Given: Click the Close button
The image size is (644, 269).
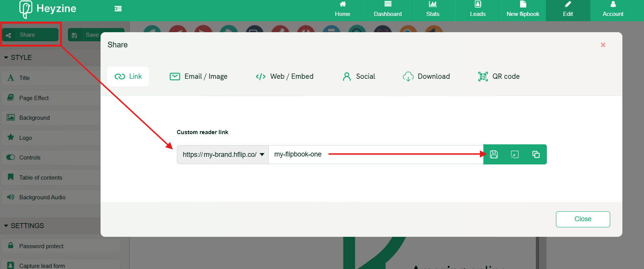Looking at the screenshot, I should coord(583,219).
